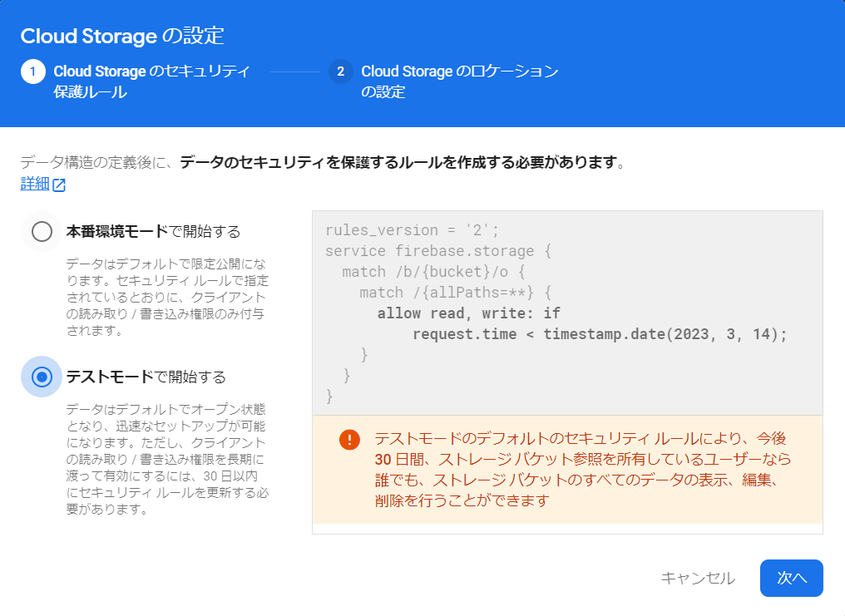
Task: Click the request.time < timestamp.date line
Action: click(x=600, y=334)
